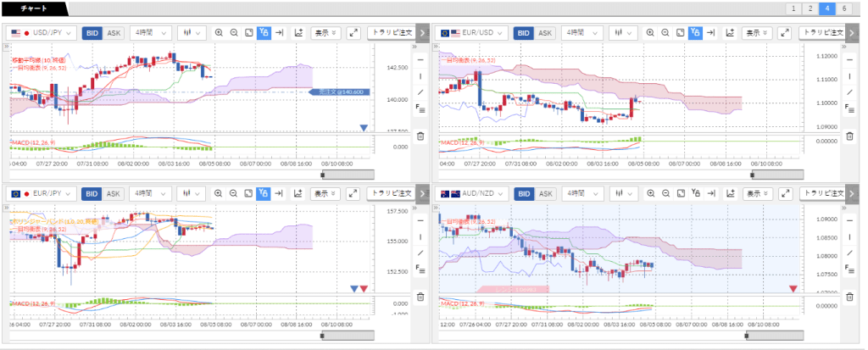This screenshot has height=350, width=868.
Task: Delete drawings with EUR/JPY chart trash icon
Action: point(420,297)
